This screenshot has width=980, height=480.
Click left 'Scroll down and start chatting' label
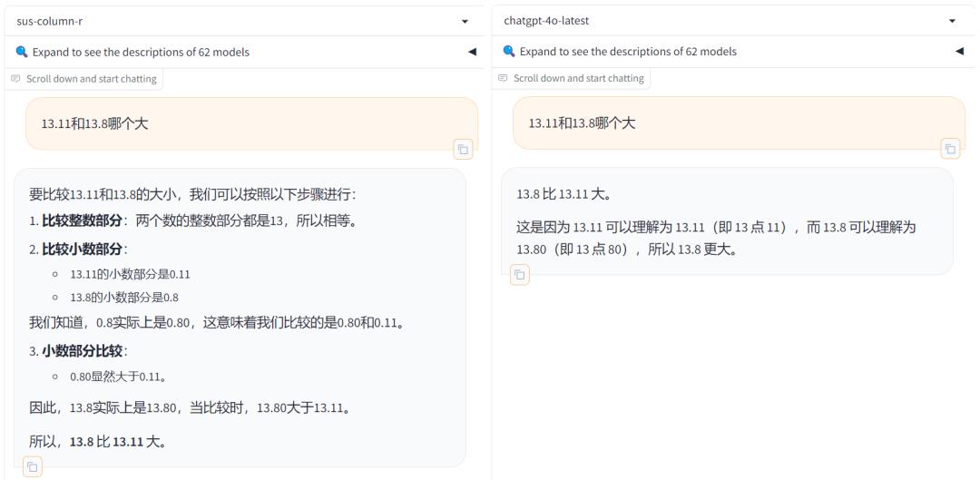[x=91, y=79]
